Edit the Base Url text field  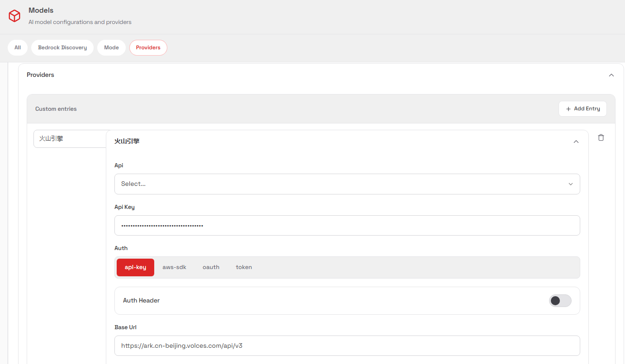[x=347, y=345]
